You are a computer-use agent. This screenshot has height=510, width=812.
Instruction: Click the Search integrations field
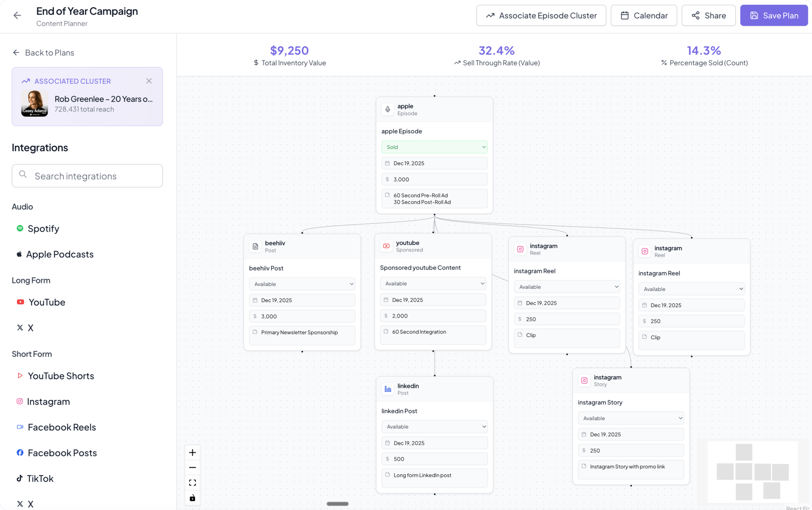87,176
